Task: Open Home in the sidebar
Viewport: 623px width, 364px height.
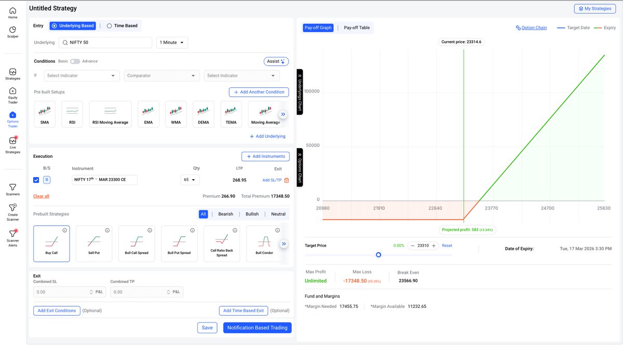Action: 12,13
